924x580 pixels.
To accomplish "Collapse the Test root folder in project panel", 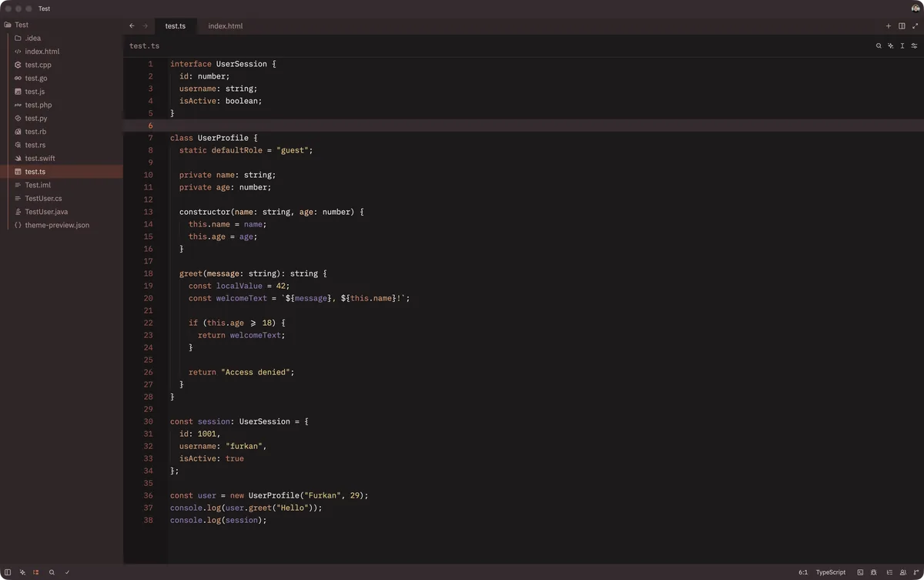I will (x=62, y=25).
